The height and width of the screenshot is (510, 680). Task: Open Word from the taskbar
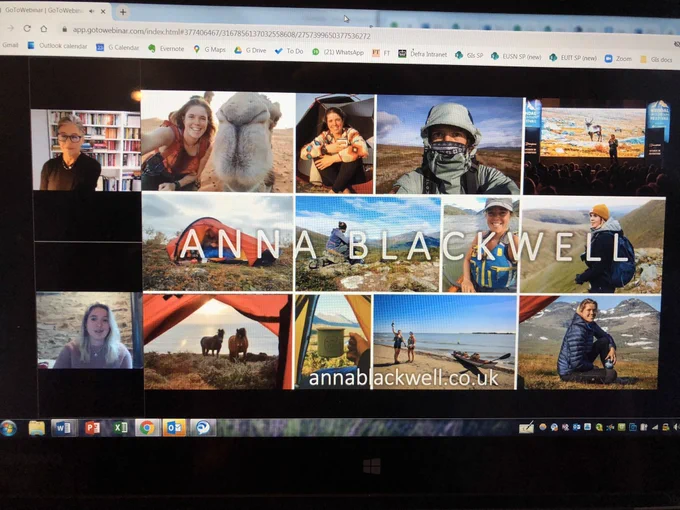[x=63, y=428]
